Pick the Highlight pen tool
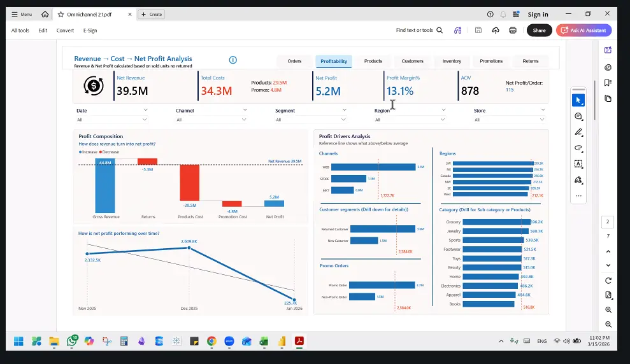 [578, 132]
